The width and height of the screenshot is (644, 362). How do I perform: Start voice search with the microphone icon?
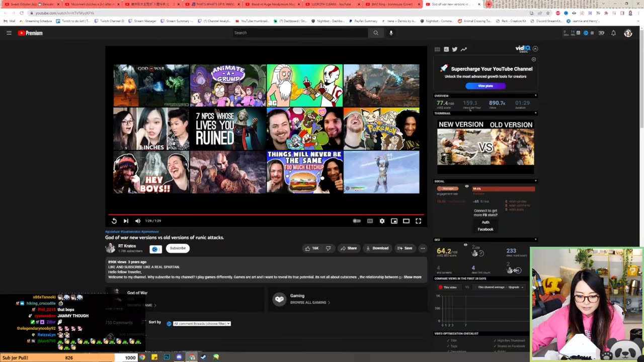pos(391,33)
